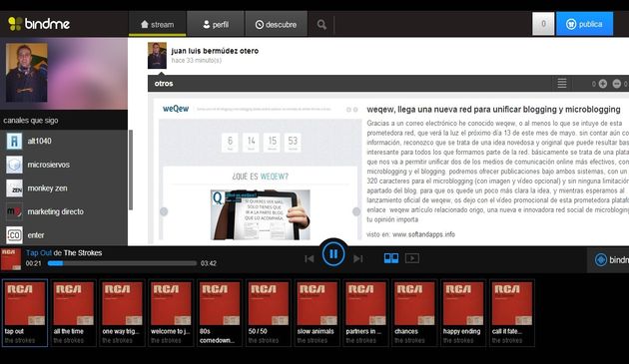Play the tap out track tile

(x=25, y=313)
